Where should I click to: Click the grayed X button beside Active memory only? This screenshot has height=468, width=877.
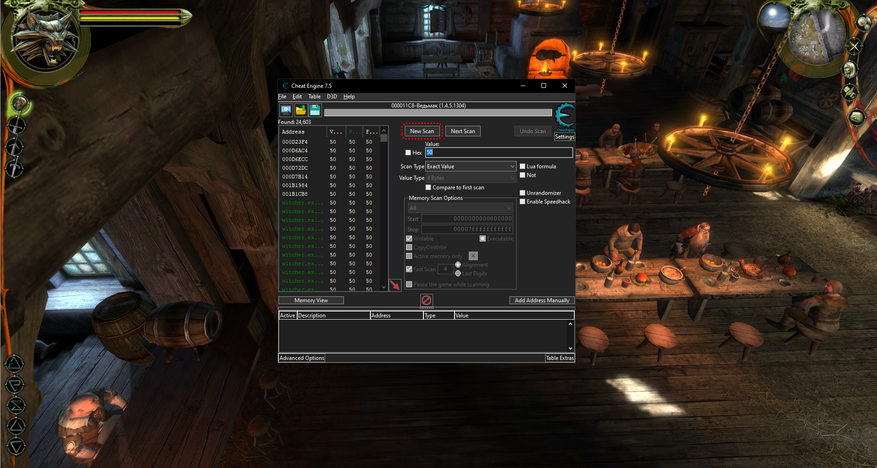point(473,256)
